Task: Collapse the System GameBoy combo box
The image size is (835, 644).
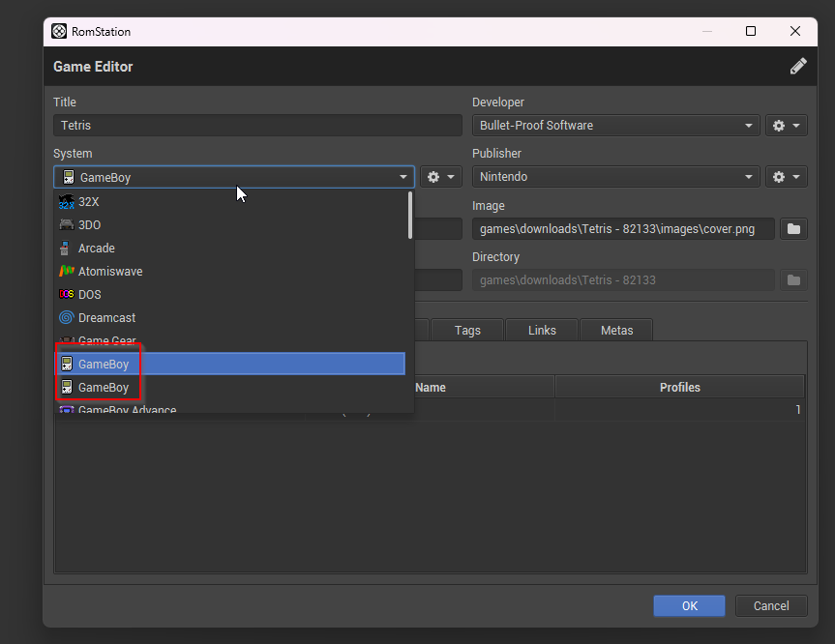Action: pos(234,177)
